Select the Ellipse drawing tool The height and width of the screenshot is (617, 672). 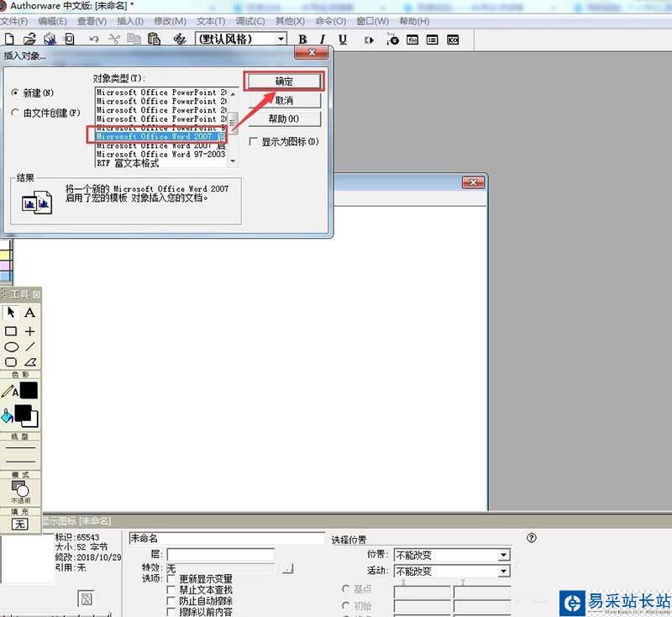point(11,347)
